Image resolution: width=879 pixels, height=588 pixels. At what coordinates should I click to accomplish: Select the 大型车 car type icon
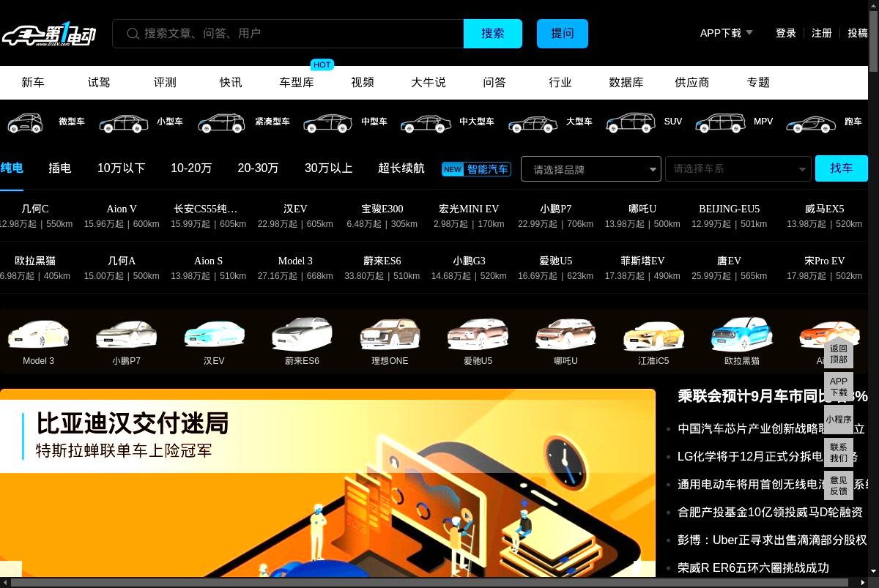click(x=533, y=122)
